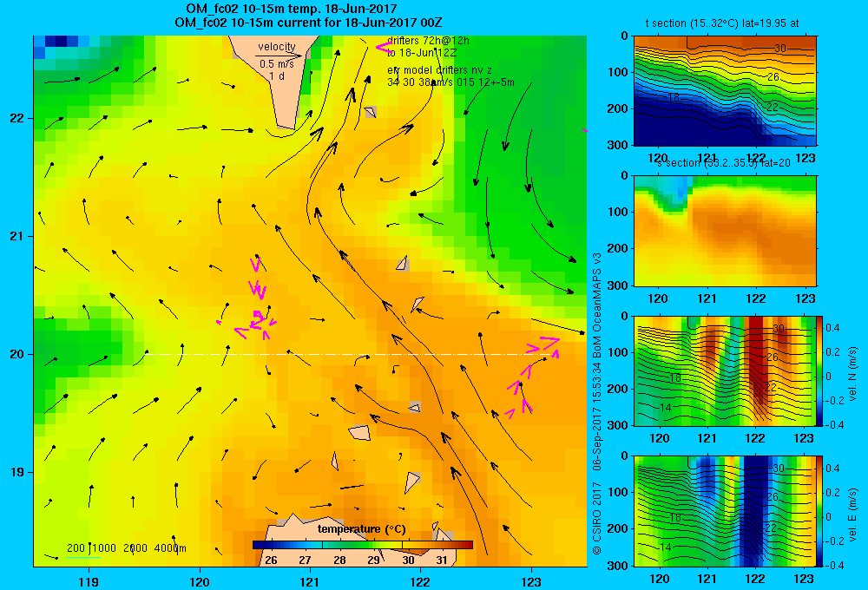Click the 'temperature (°C)' colorbar label

[361, 529]
